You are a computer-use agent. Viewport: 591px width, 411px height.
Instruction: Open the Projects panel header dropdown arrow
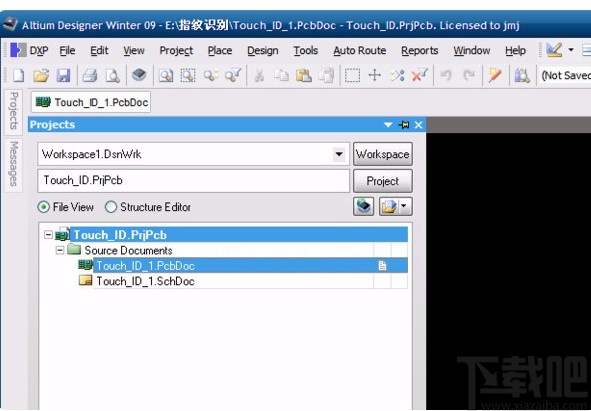click(388, 125)
